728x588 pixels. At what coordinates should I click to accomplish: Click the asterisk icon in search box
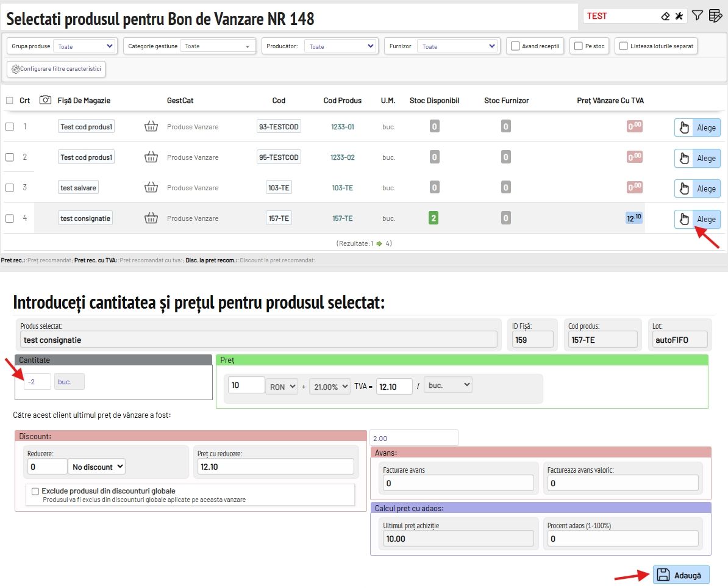679,16
